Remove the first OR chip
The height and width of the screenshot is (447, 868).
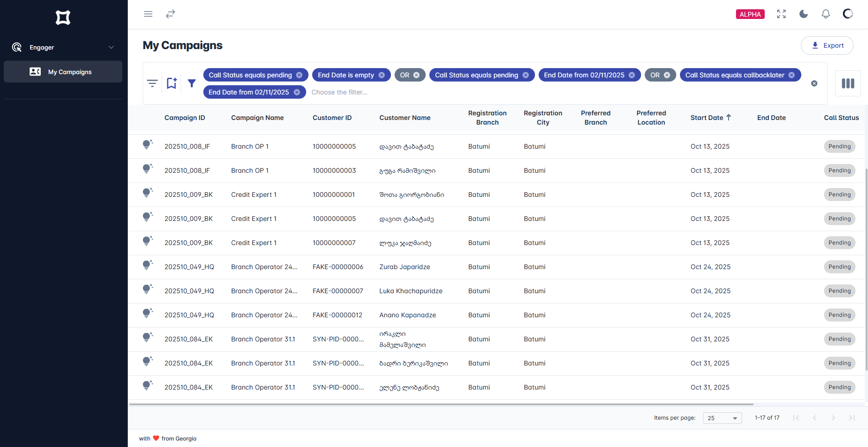416,75
